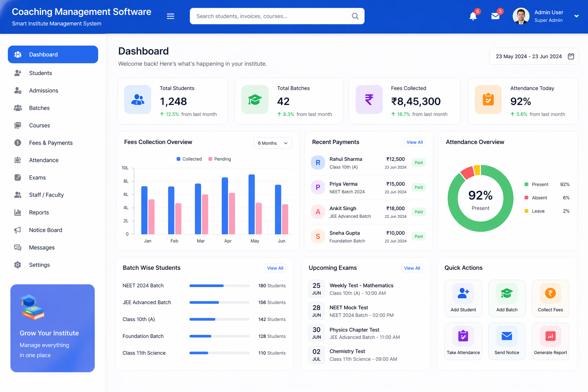Viewport: 588px width, 392px height.
Task: Click the Notice Board megaphone icon
Action: 18,230
